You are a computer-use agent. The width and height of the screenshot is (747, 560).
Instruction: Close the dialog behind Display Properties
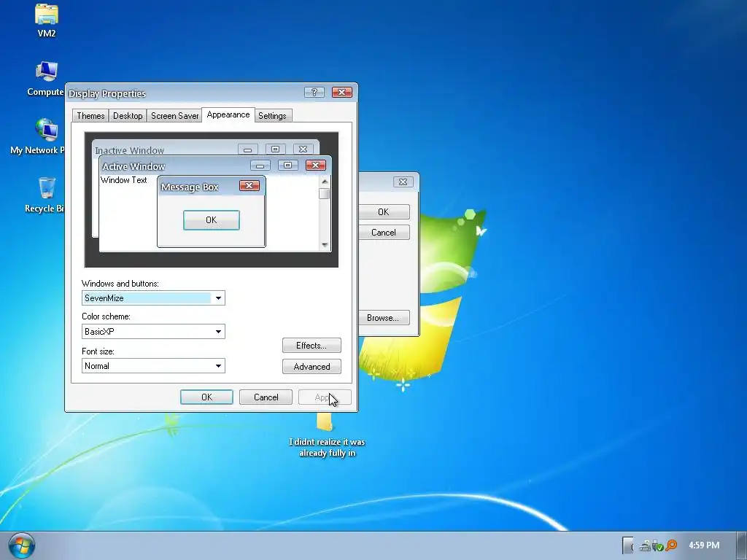coord(403,182)
